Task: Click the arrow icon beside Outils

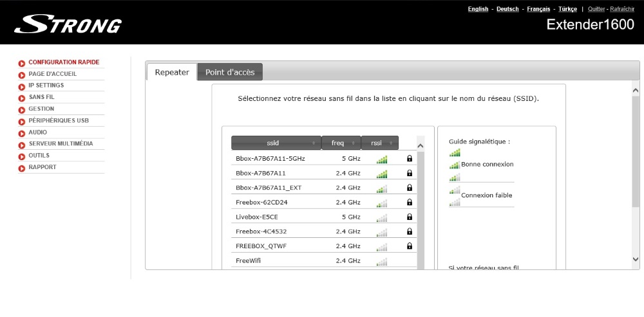Action: (x=22, y=157)
